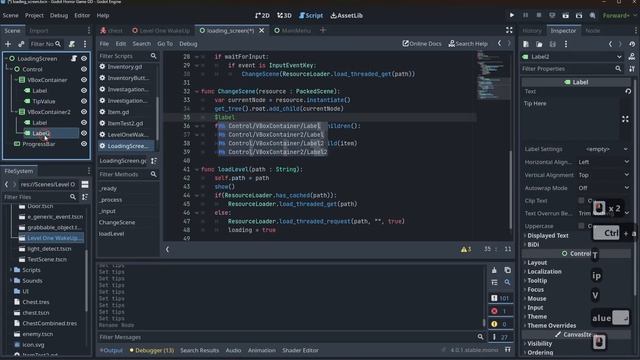Switch to Node dock tab
The image size is (640, 360).
592,31
